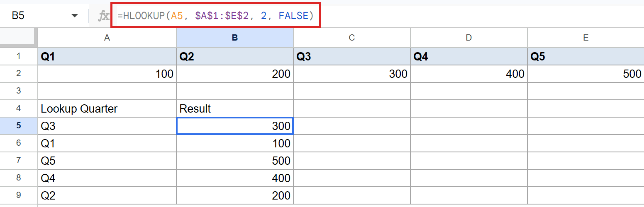Select row 1 header
This screenshot has width=644, height=207.
coord(19,56)
